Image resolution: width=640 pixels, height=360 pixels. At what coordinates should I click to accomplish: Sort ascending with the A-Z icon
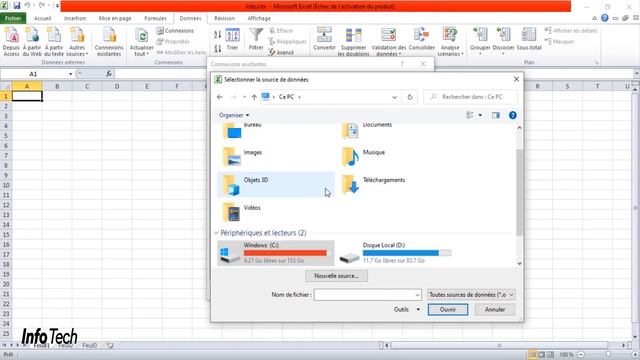[x=218, y=35]
